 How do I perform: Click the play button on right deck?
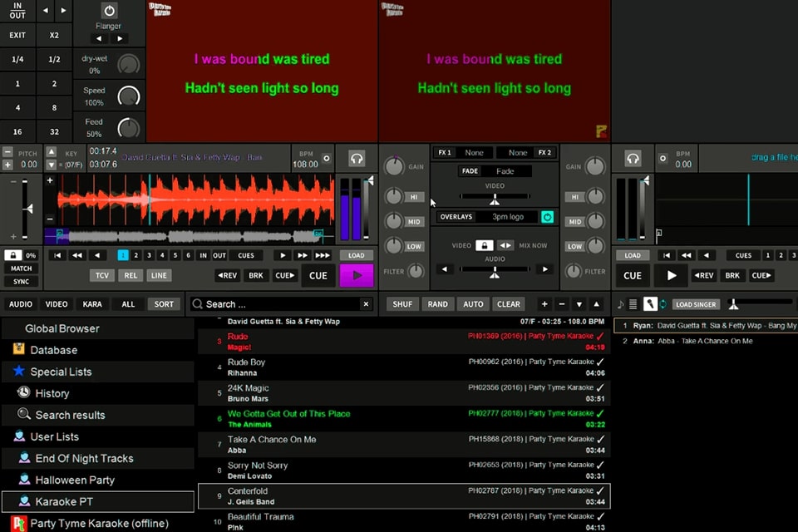[672, 275]
